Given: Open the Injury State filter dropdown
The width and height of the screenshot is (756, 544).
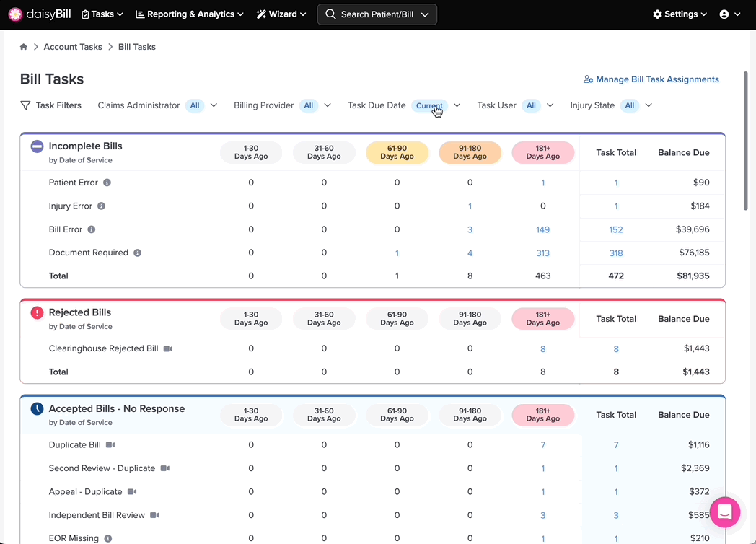Looking at the screenshot, I should point(649,105).
